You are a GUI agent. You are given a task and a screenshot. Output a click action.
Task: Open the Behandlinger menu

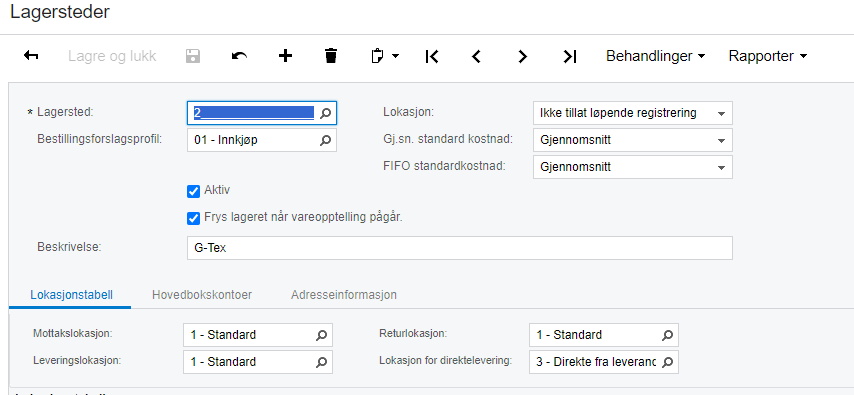(655, 56)
